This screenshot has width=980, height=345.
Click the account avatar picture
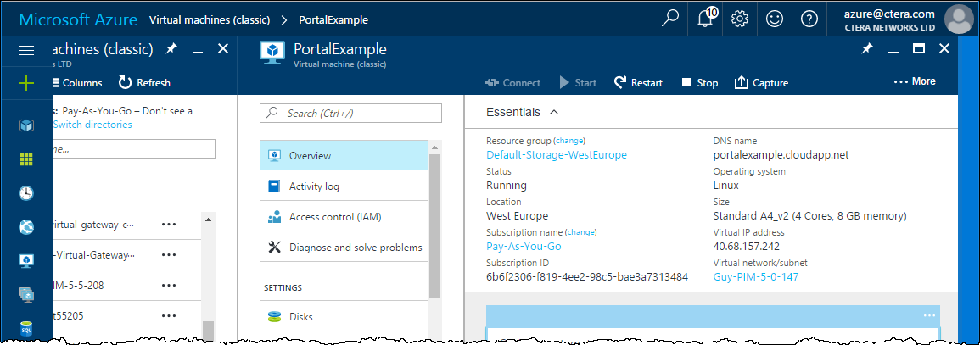click(959, 19)
